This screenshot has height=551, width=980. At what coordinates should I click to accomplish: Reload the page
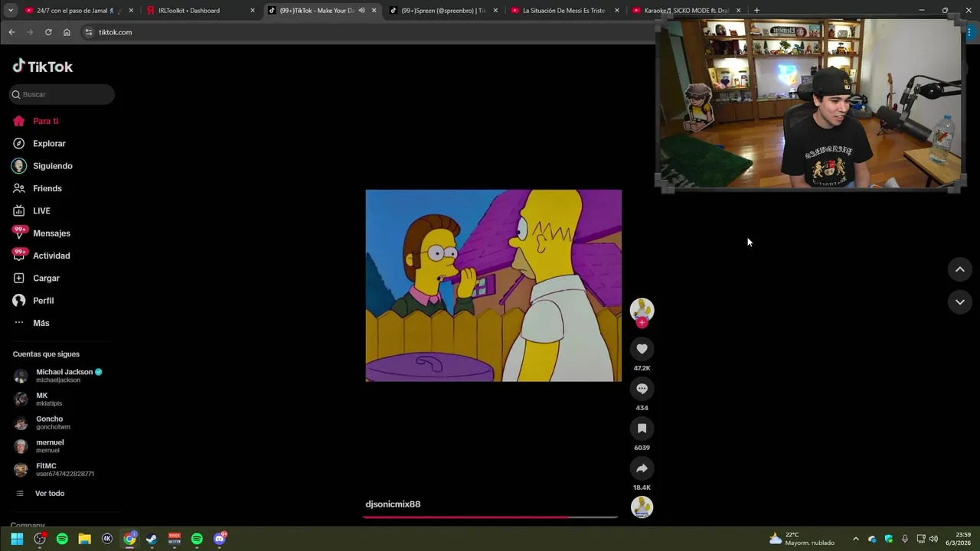click(48, 32)
